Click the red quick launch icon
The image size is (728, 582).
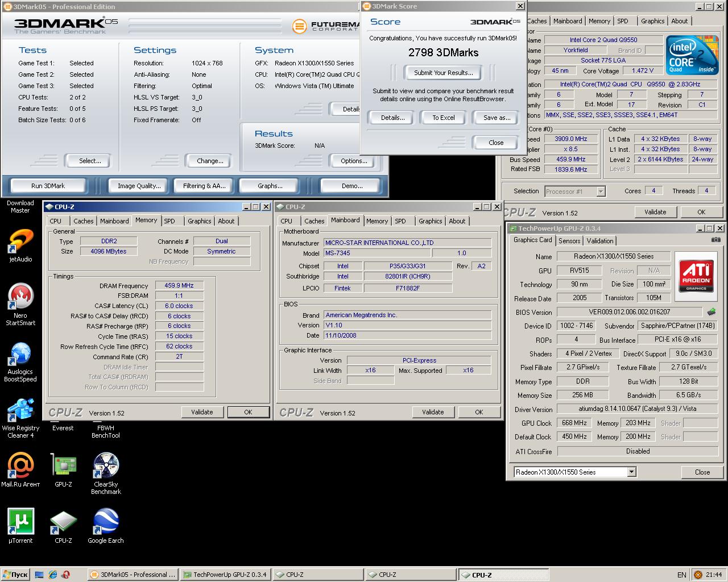(x=66, y=575)
